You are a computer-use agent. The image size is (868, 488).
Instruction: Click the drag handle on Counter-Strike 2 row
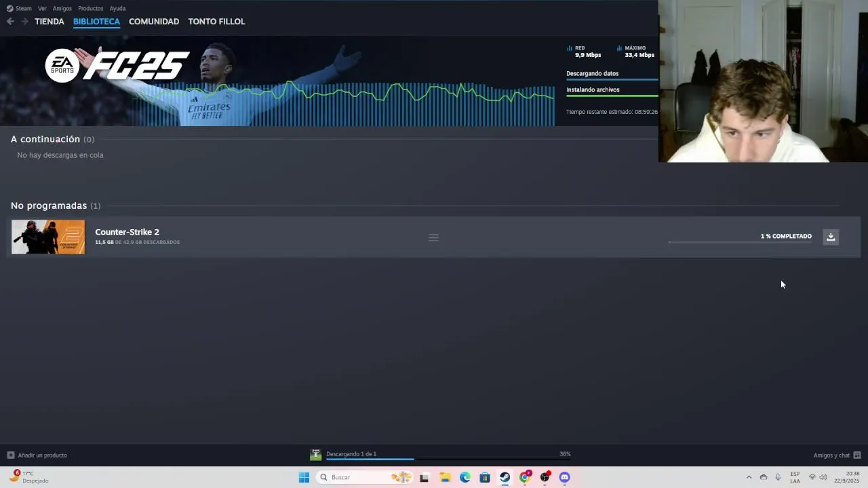tap(433, 237)
